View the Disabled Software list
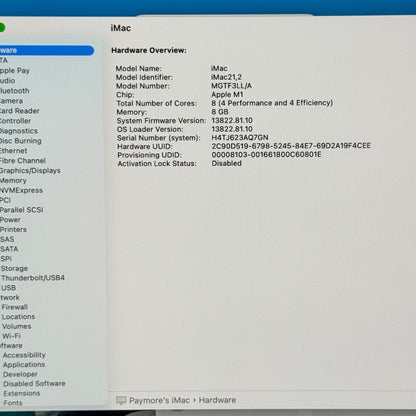This screenshot has width=416, height=416. tap(34, 384)
